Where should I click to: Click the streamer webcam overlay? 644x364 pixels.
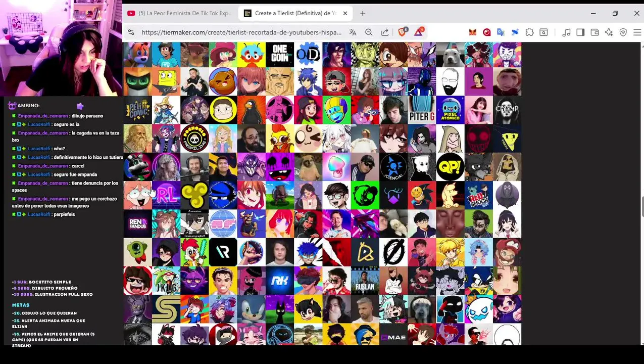point(61,48)
